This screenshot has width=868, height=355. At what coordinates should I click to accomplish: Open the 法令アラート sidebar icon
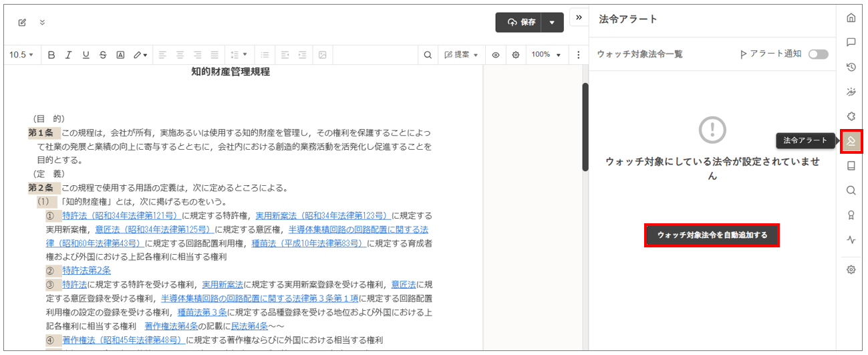point(851,141)
